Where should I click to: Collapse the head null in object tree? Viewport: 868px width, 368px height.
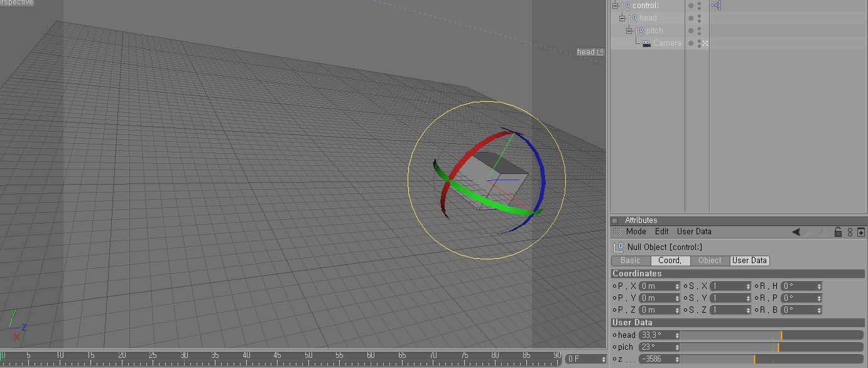coord(622,18)
